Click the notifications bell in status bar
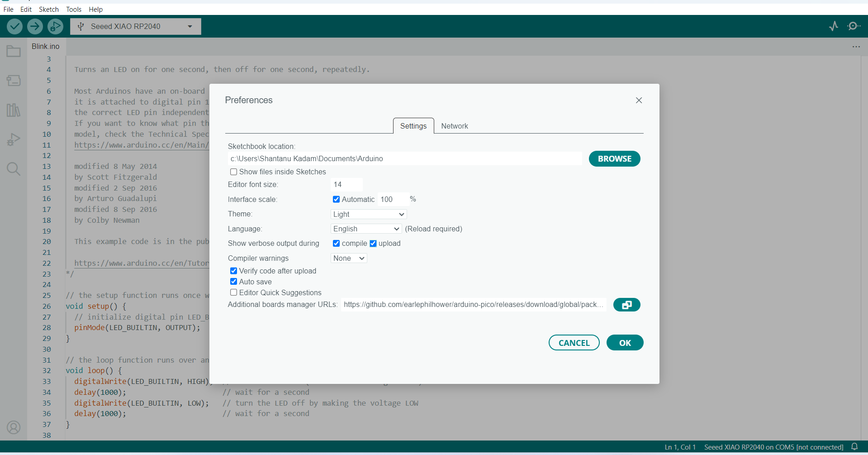Image resolution: width=868 pixels, height=455 pixels. [854, 447]
